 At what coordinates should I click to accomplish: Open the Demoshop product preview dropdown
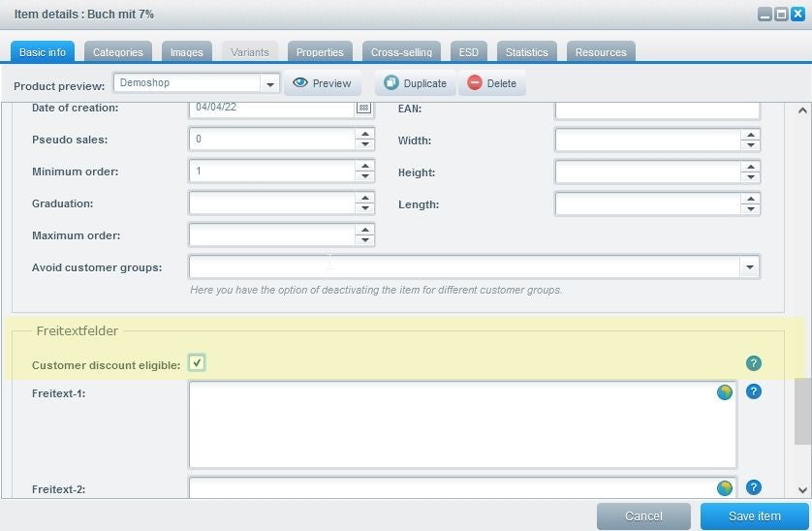269,83
